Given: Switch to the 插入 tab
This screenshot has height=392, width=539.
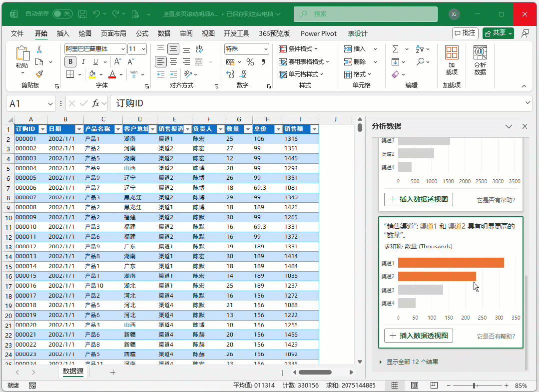Looking at the screenshot, I should pyautogui.click(x=63, y=33).
